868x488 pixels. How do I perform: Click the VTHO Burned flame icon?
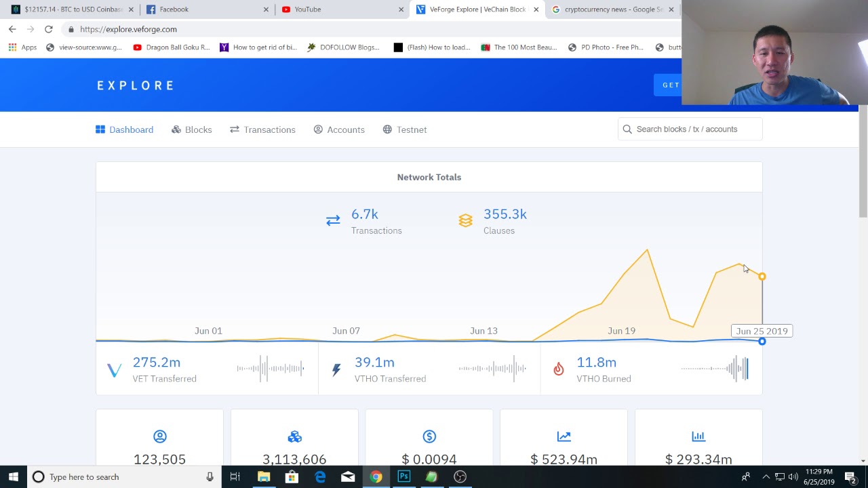(559, 369)
